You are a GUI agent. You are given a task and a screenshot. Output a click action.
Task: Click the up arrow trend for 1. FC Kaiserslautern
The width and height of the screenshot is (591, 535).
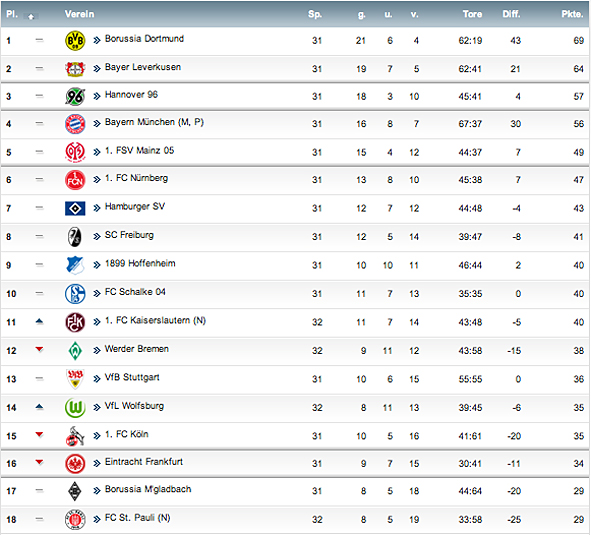coord(39,322)
